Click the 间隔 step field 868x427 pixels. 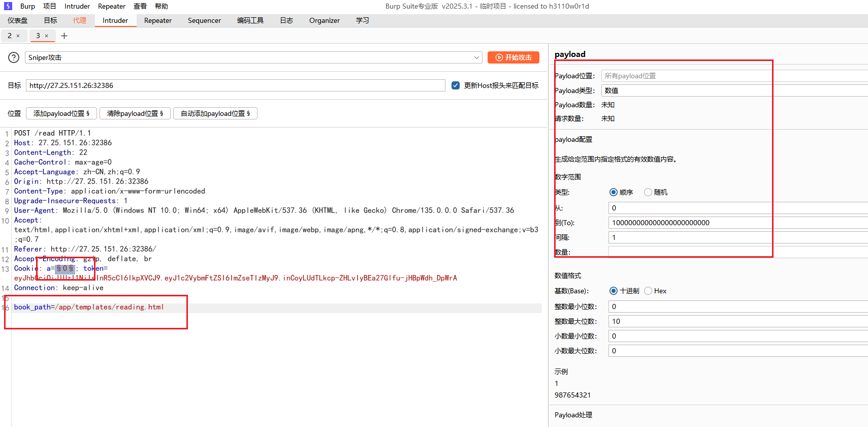coord(738,237)
